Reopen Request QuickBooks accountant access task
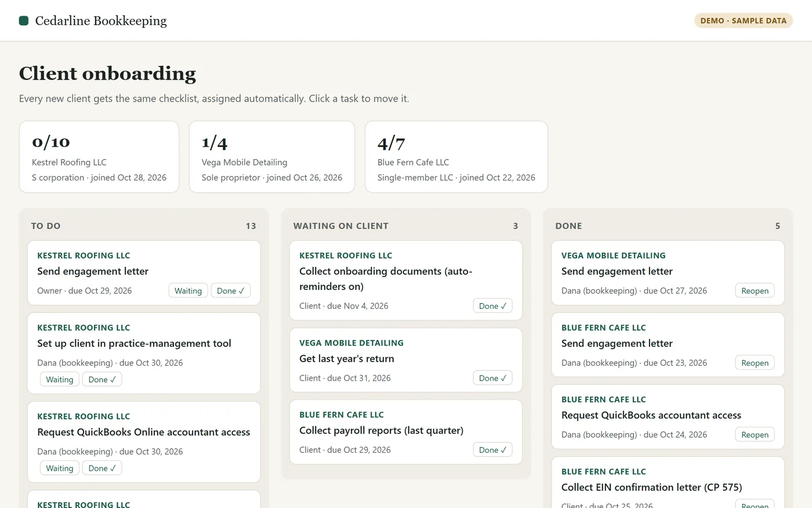 tap(755, 435)
